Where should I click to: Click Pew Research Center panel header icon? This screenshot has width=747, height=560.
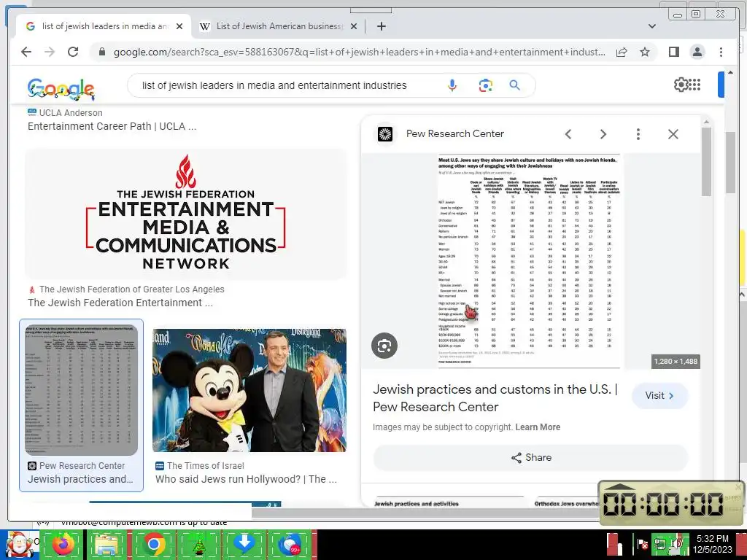point(385,134)
